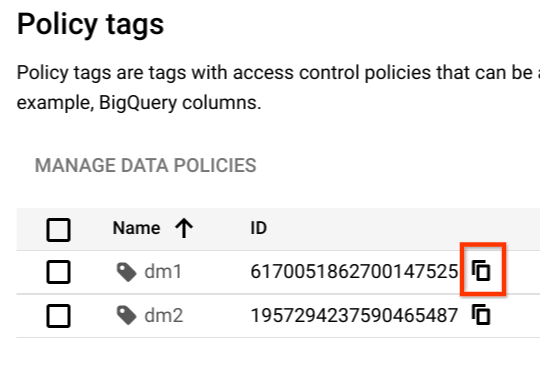Viewport: 540px width, 381px height.
Task: Reverse sort using the Name arrow icon
Action: pyautogui.click(x=184, y=228)
